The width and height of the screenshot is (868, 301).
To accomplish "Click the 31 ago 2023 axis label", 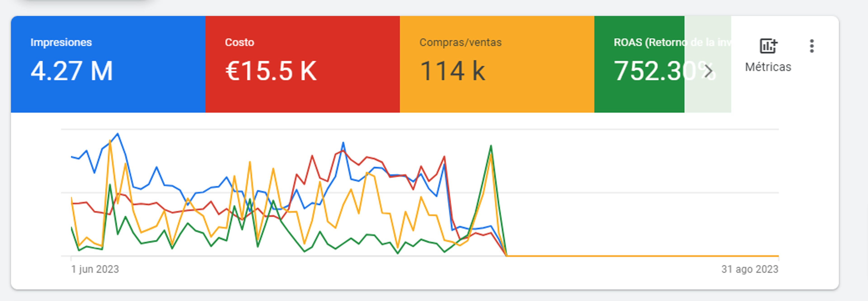I will pos(750,269).
